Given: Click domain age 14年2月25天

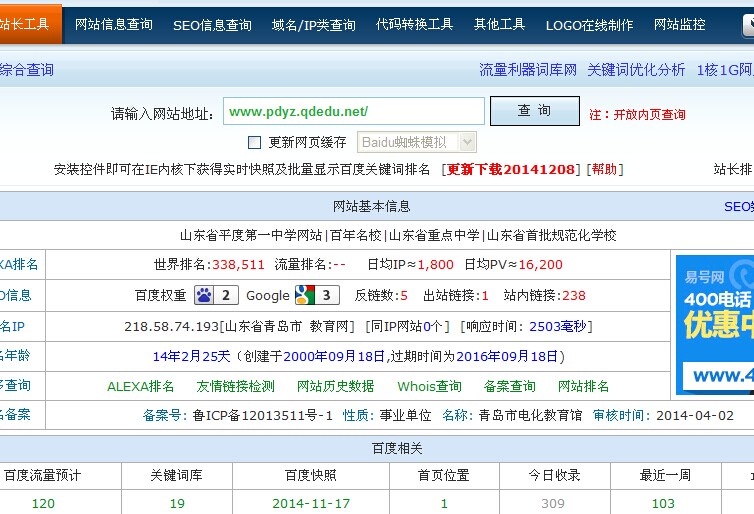Looking at the screenshot, I should click(191, 357).
